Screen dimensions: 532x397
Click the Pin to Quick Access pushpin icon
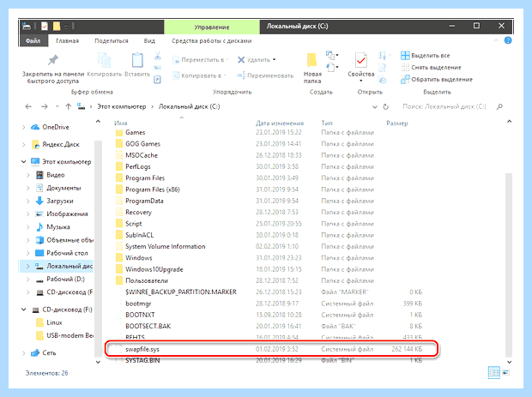(x=52, y=60)
